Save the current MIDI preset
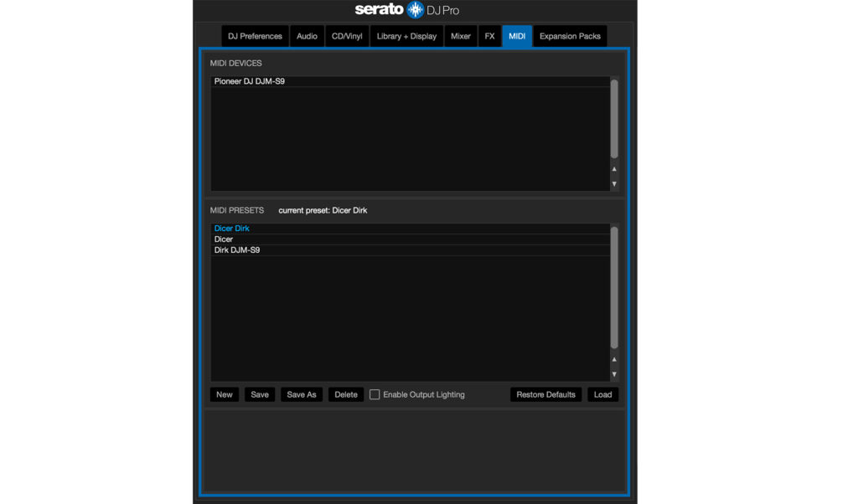Screen dimensions: 858x504 pos(259,394)
